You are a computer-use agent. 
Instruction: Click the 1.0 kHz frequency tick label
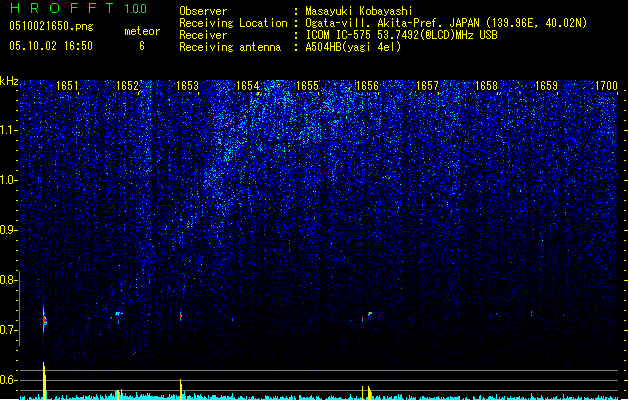[x=8, y=180]
